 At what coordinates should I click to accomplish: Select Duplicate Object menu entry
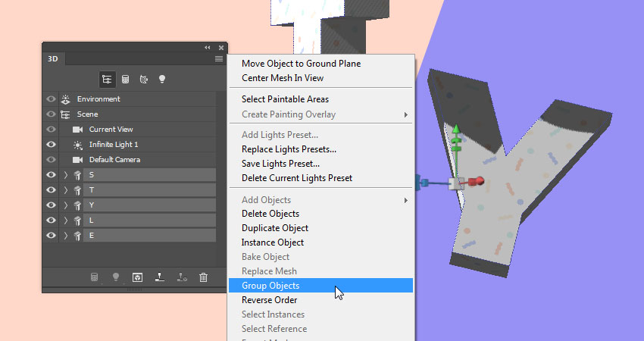(275, 228)
